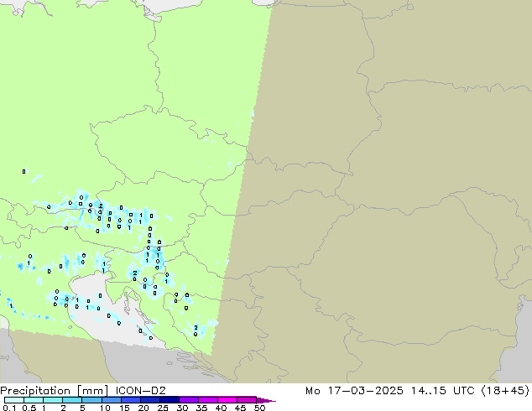Click the 0.5–1 mm legend color swatch
This screenshot has height=411, width=532.
point(34,400)
